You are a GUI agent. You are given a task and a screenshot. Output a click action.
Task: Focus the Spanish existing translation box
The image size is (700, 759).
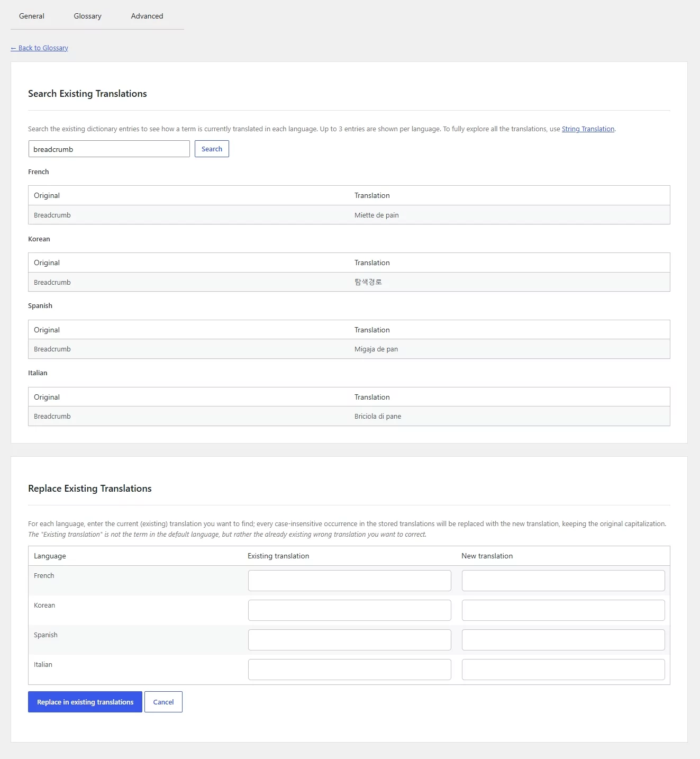[349, 640]
